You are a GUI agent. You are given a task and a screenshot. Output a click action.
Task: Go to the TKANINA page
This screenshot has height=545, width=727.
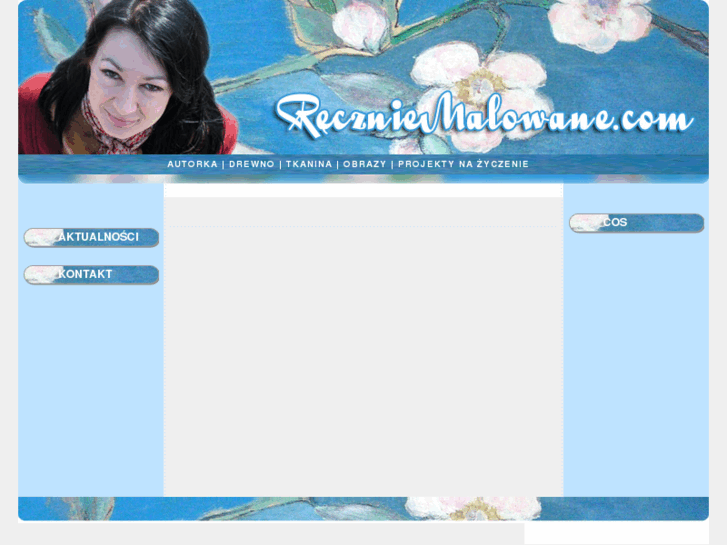309,164
